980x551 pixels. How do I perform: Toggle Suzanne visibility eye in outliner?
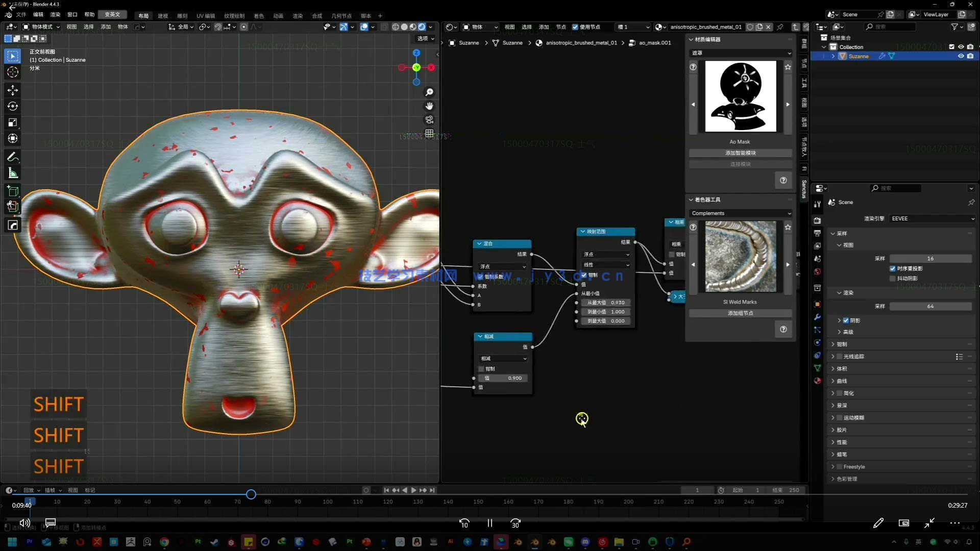click(x=961, y=56)
